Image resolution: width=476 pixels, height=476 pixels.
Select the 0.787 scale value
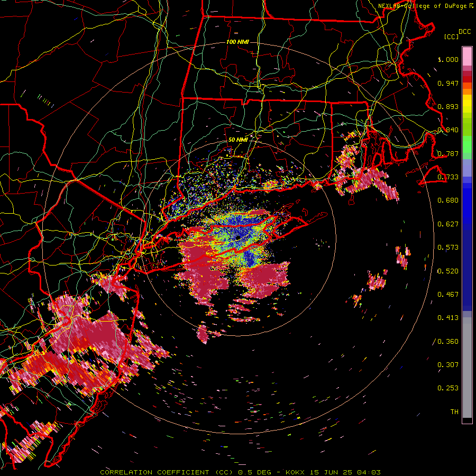(x=448, y=153)
